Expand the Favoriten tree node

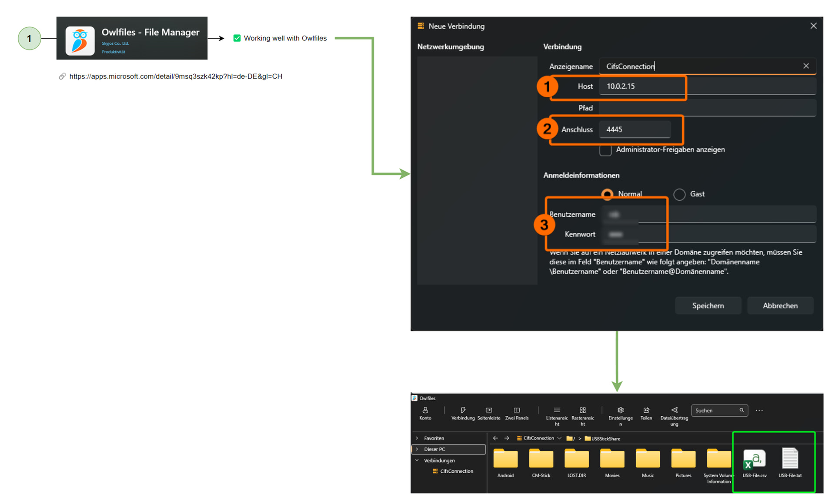tap(417, 438)
